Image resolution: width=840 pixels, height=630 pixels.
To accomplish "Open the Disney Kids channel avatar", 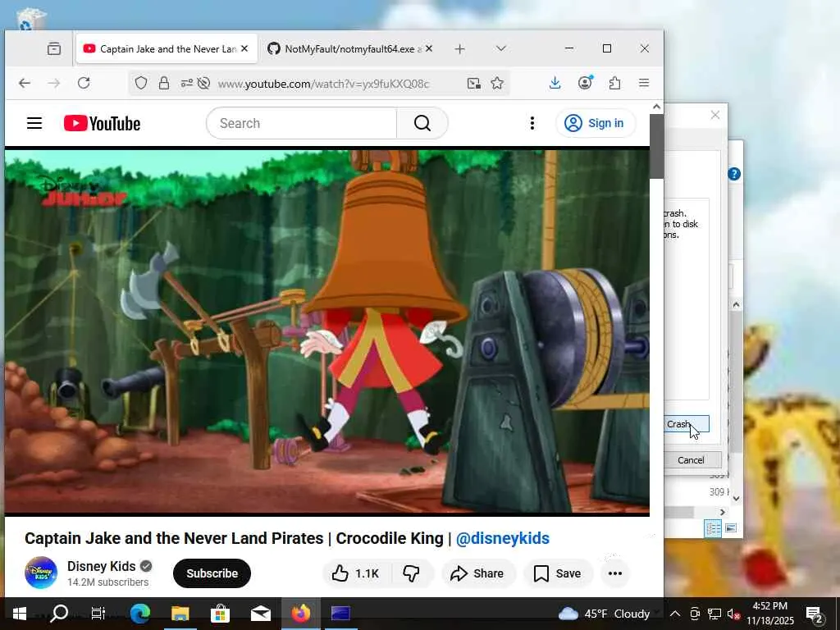I will coord(41,573).
